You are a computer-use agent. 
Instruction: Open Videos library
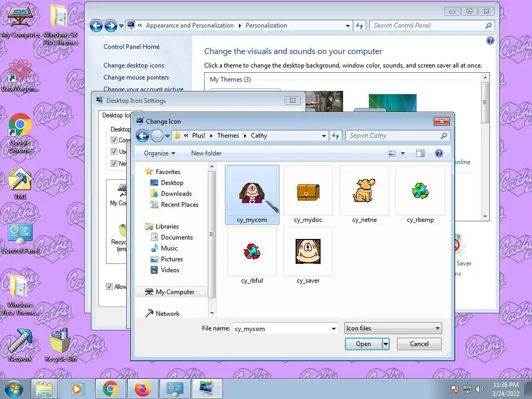170,270
